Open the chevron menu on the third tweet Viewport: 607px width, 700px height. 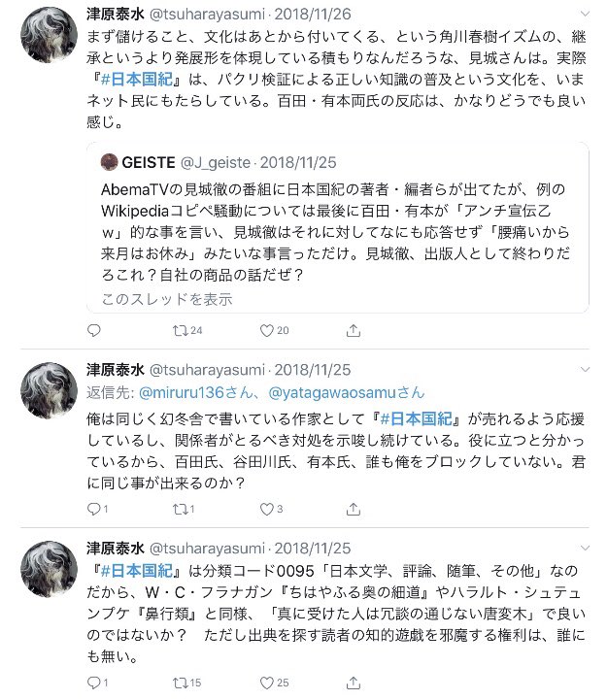585,548
